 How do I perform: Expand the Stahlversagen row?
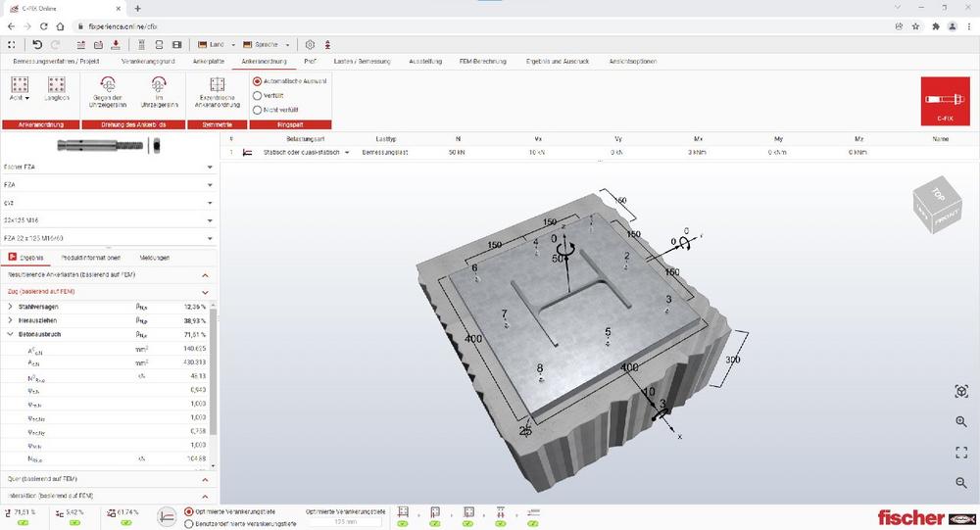[10, 307]
